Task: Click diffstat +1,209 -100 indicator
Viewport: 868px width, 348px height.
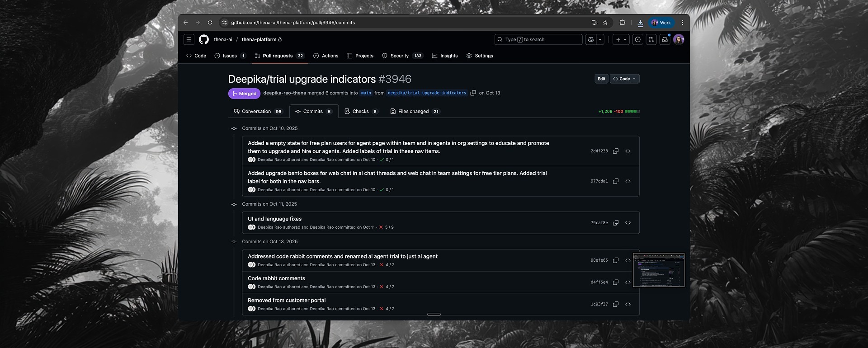Action: [619, 112]
